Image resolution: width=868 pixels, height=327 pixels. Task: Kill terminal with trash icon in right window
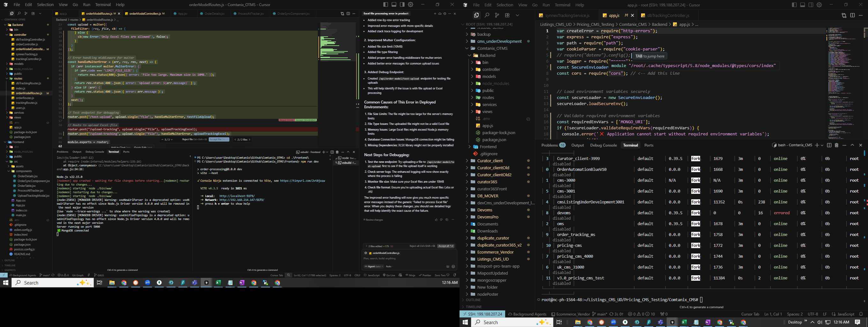tap(836, 145)
